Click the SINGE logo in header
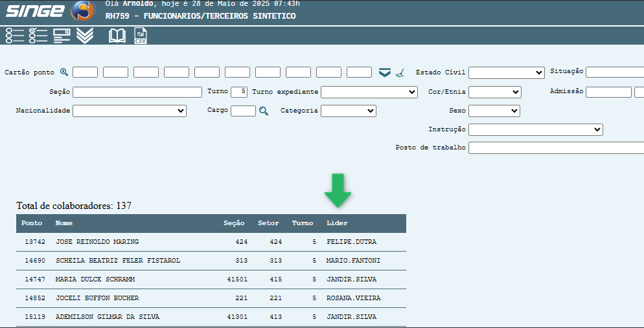The width and height of the screenshot is (644, 328). pos(49,11)
